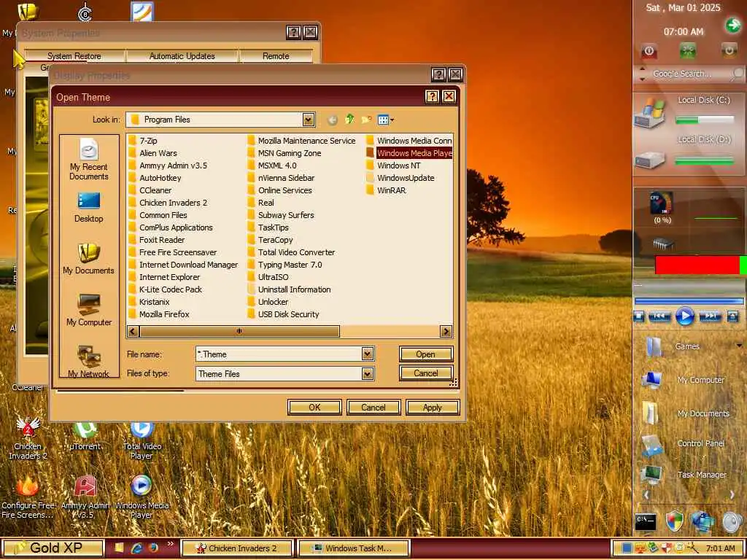Image resolution: width=747 pixels, height=560 pixels.
Task: Expand the Files of type dropdown
Action: pos(367,374)
